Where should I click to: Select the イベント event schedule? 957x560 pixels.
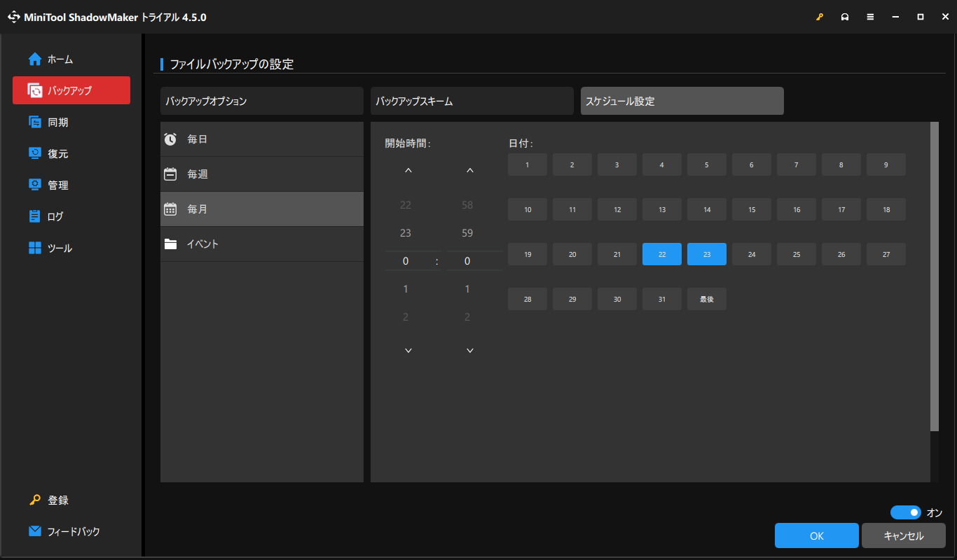[262, 244]
